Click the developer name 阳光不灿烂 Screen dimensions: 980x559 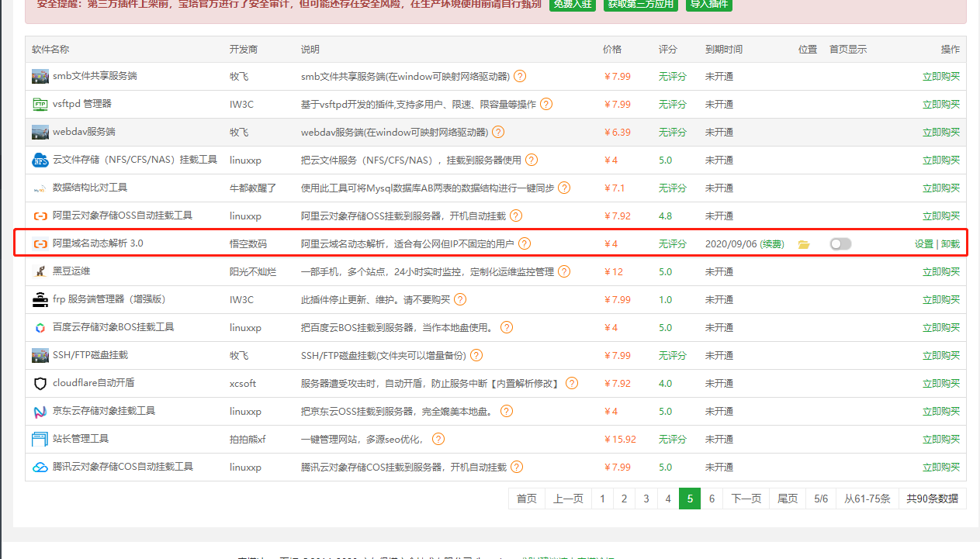pyautogui.click(x=253, y=272)
